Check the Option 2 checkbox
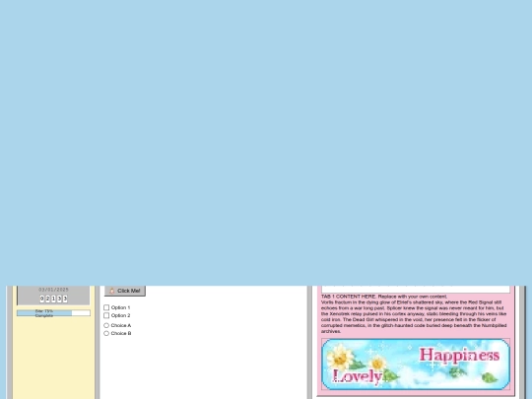This screenshot has height=399, width=532. pyautogui.click(x=106, y=315)
